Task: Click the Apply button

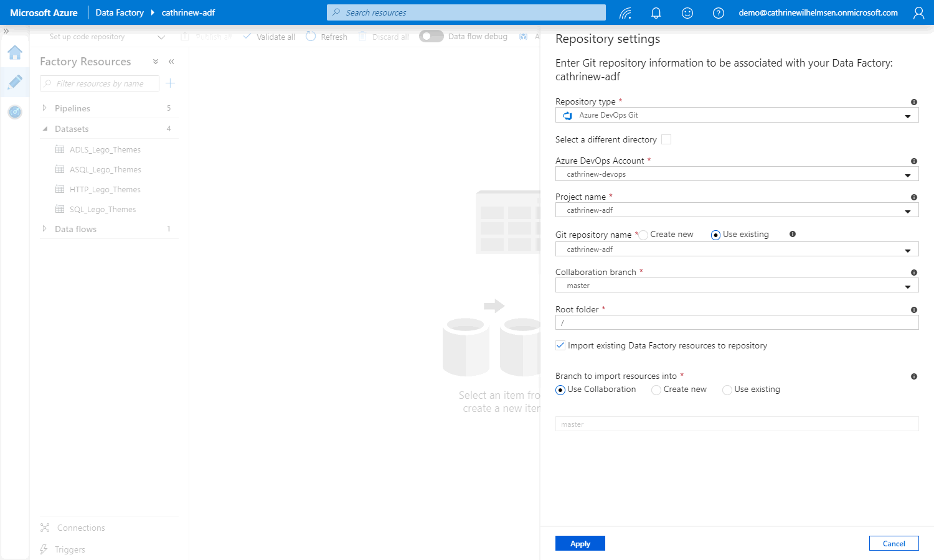Action: coord(580,544)
